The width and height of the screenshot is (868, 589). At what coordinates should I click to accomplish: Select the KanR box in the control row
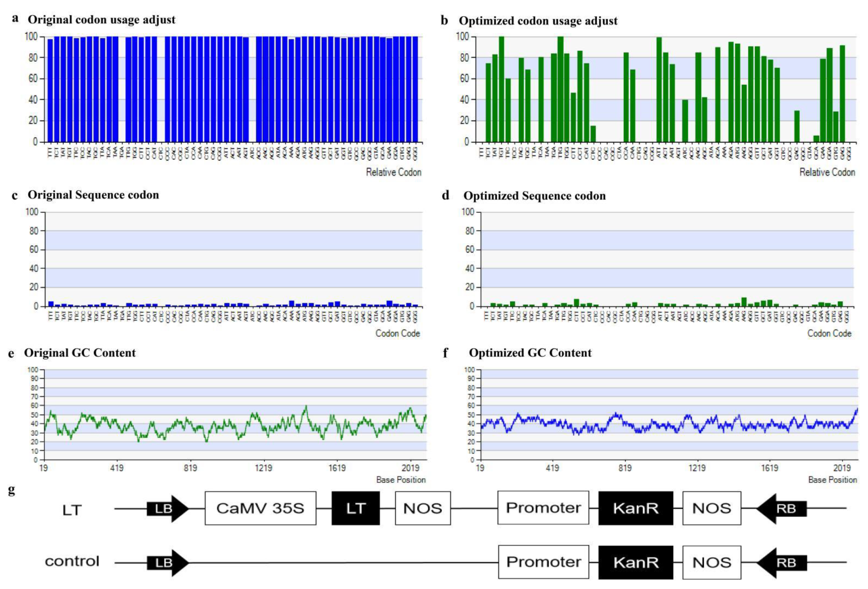pyautogui.click(x=636, y=562)
